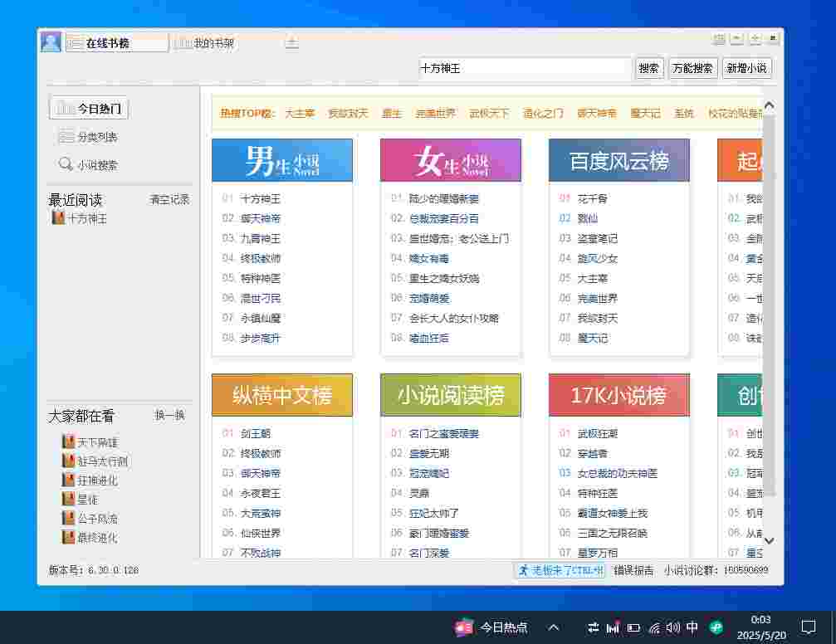
Task: Open 名门之蜜爱宠妻 in the 小说阅读榜 list
Action: [x=443, y=433]
